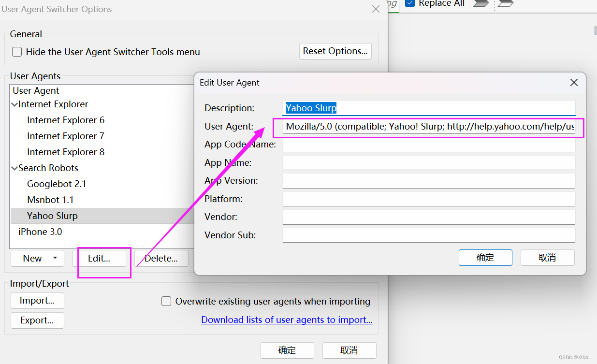This screenshot has height=364, width=597.
Task: Enable Overwrite existing user agents when importing
Action: [166, 301]
